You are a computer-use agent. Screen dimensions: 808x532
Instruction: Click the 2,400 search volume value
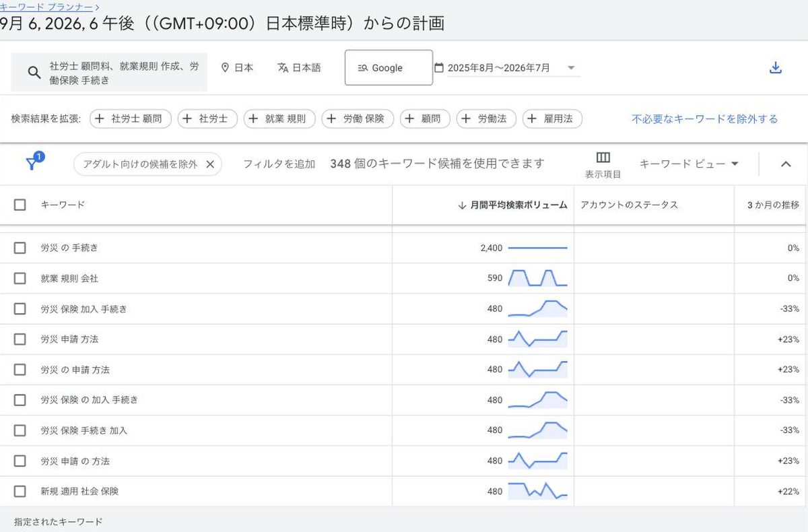tap(492, 248)
